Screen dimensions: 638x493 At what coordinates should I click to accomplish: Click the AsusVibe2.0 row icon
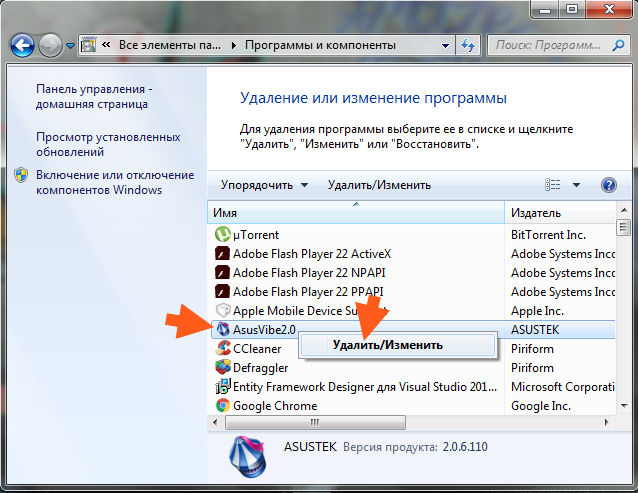223,329
